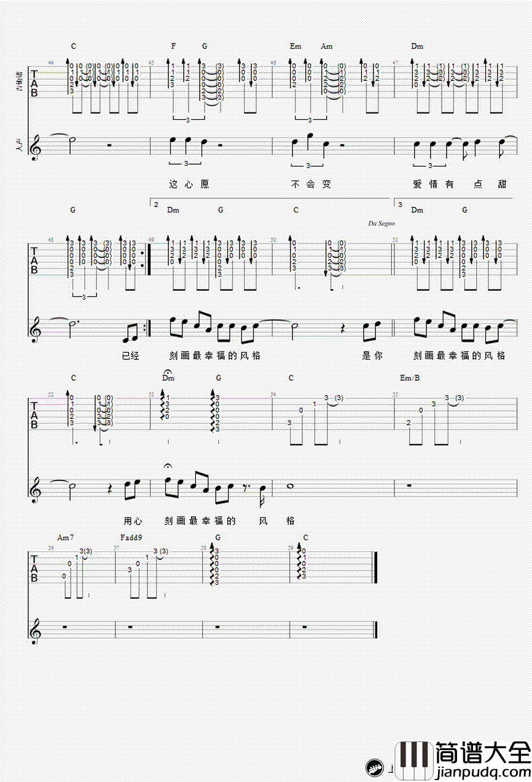Select the Da Segno marking

point(381,224)
